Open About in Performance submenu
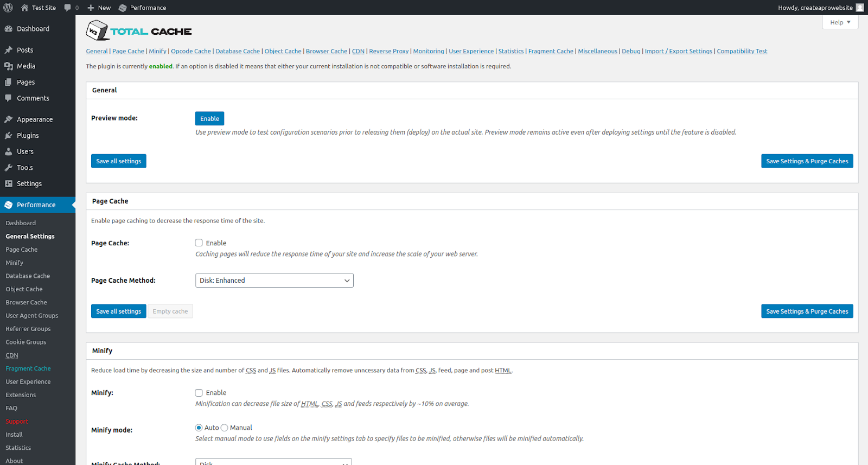868x465 pixels. [14, 461]
